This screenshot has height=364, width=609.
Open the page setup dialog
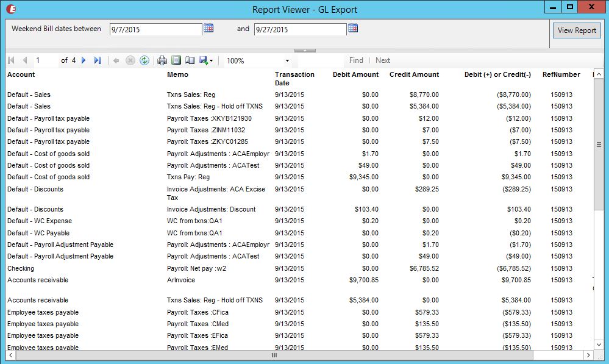(190, 60)
